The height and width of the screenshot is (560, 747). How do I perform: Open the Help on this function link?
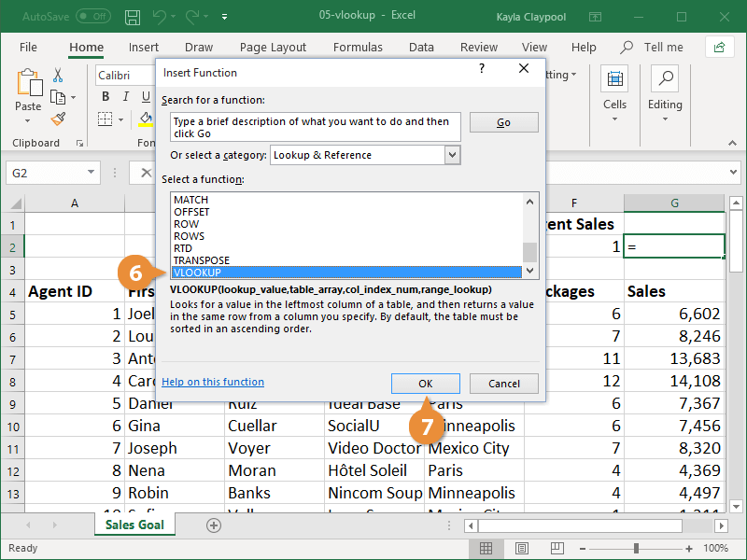pos(213,382)
